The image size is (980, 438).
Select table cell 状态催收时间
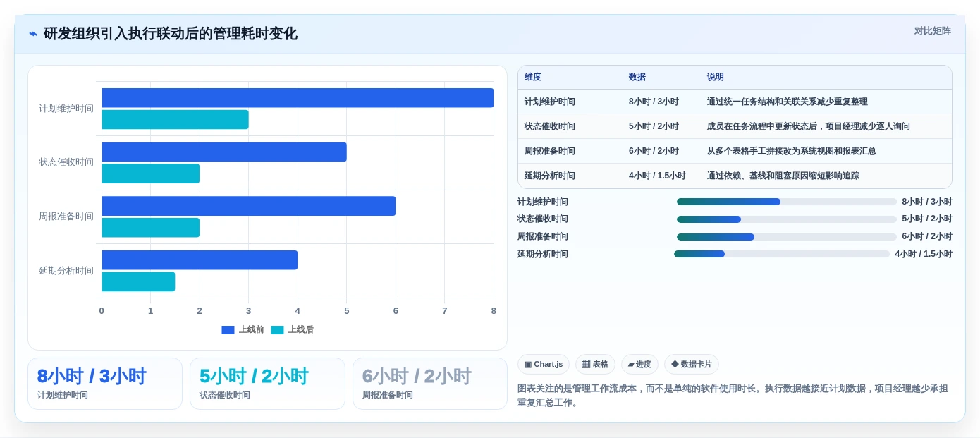pyautogui.click(x=550, y=126)
